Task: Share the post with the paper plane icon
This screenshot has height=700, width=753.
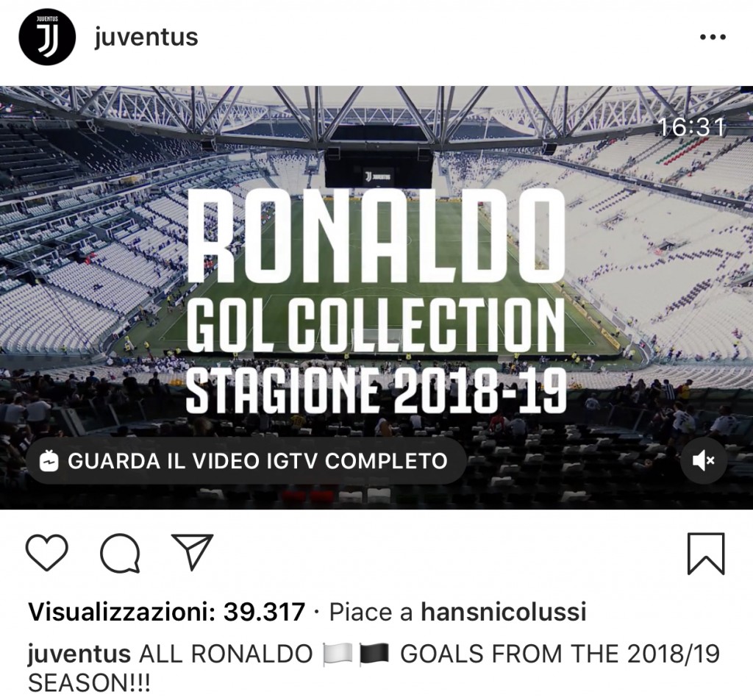Action: click(192, 551)
